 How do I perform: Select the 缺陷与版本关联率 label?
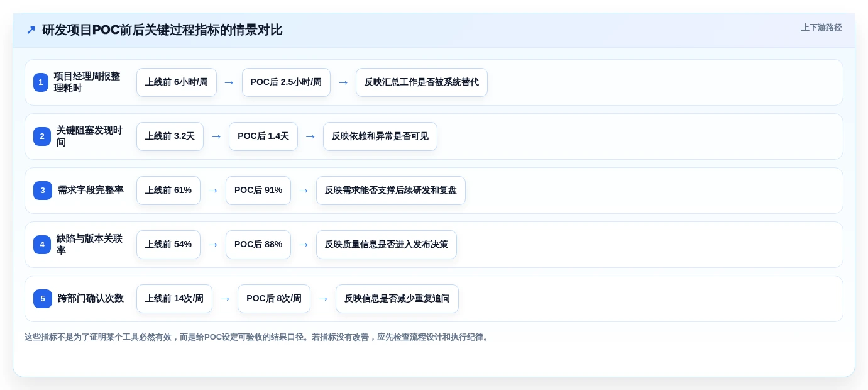pyautogui.click(x=89, y=245)
